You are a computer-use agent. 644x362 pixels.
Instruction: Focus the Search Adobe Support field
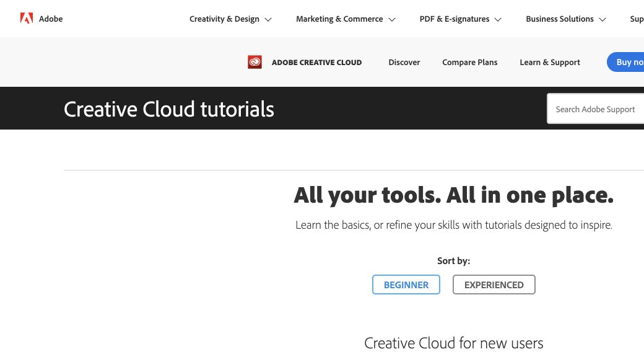pos(596,109)
